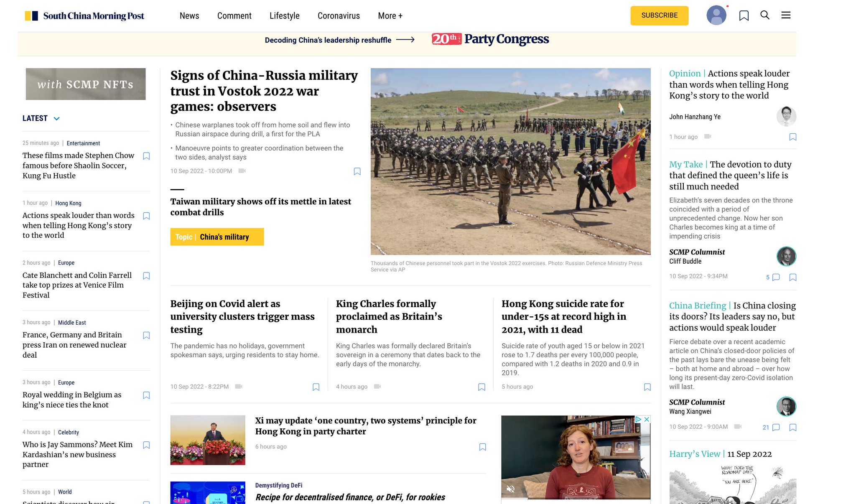Bookmark Hong Kong suicide rate article
Screen dimensions: 856x504
647,387
